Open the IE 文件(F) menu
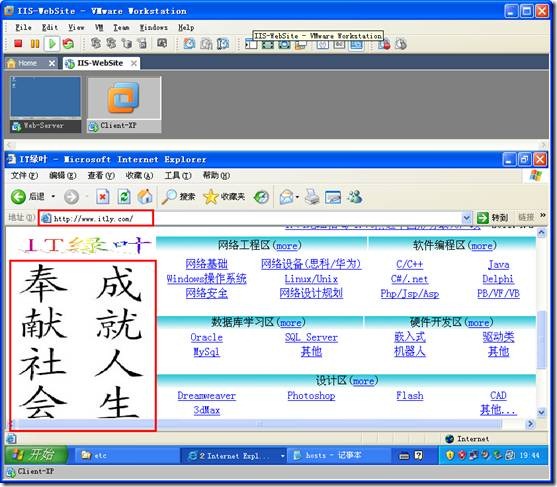This screenshot has height=487, width=557. pos(24,175)
